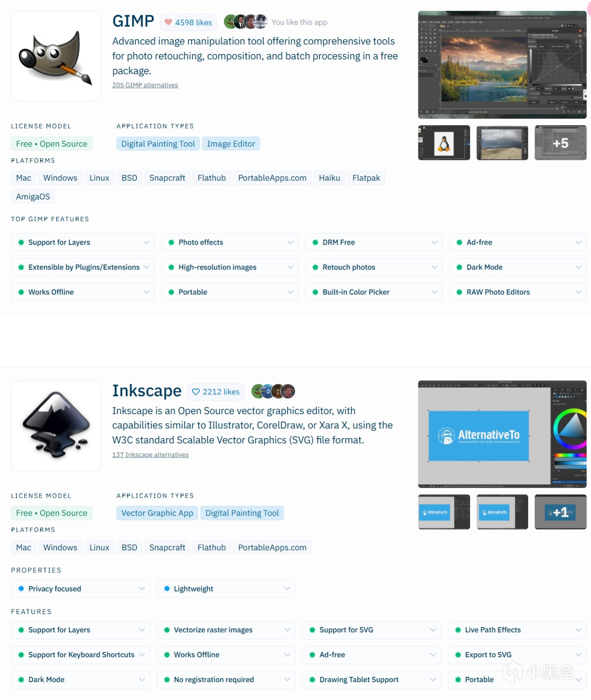Open the first small Inkscape thumbnail
The width and height of the screenshot is (591, 700).
click(444, 512)
